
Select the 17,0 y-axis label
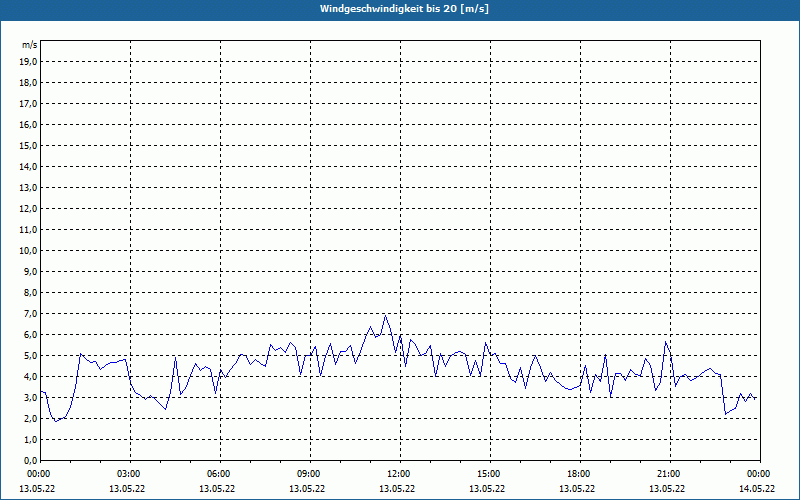coord(29,104)
